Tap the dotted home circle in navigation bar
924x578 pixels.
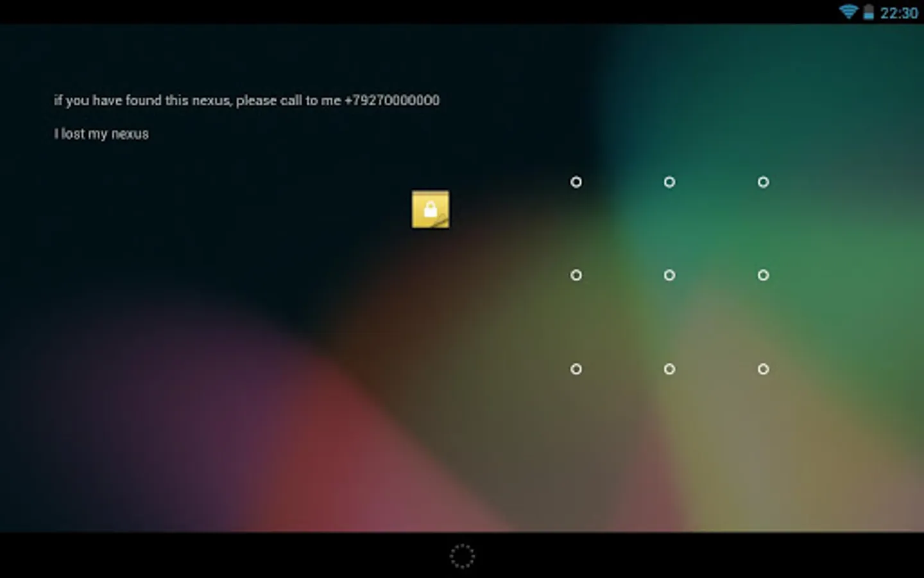(x=462, y=556)
